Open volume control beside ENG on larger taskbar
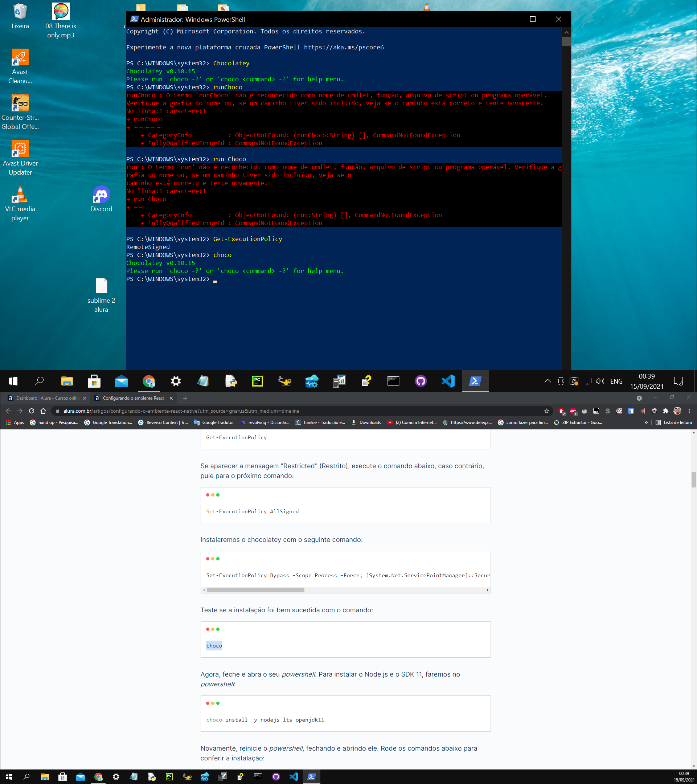 [x=600, y=381]
